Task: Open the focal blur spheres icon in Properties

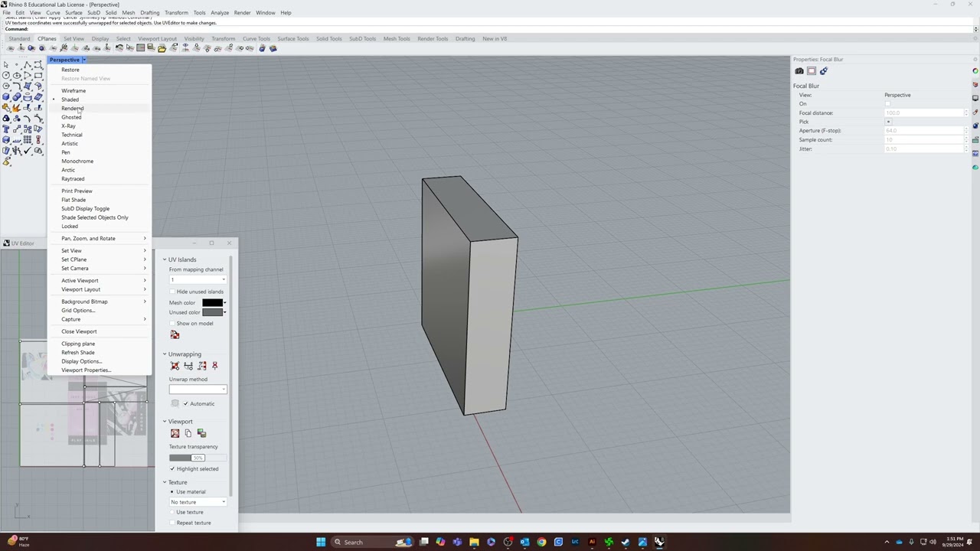Action: click(x=824, y=71)
